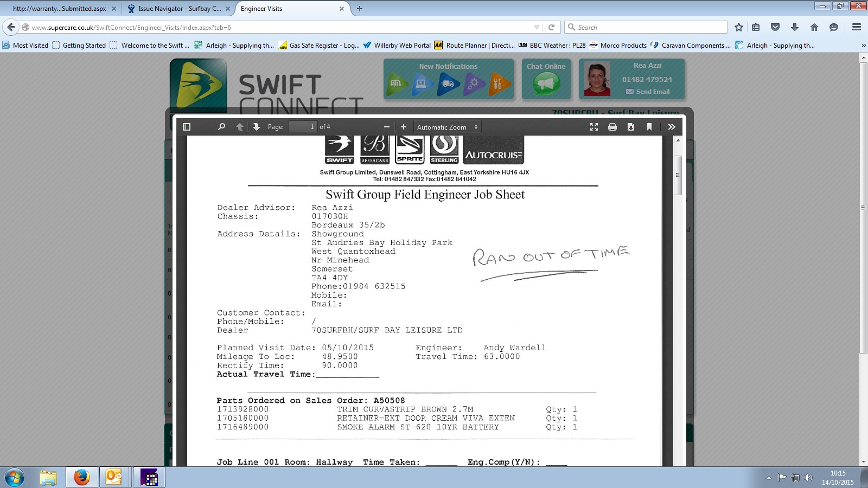Screen dimensions: 868x488
Task: Click the PDF viewer vertical scrollbar thumb
Action: (x=678, y=175)
